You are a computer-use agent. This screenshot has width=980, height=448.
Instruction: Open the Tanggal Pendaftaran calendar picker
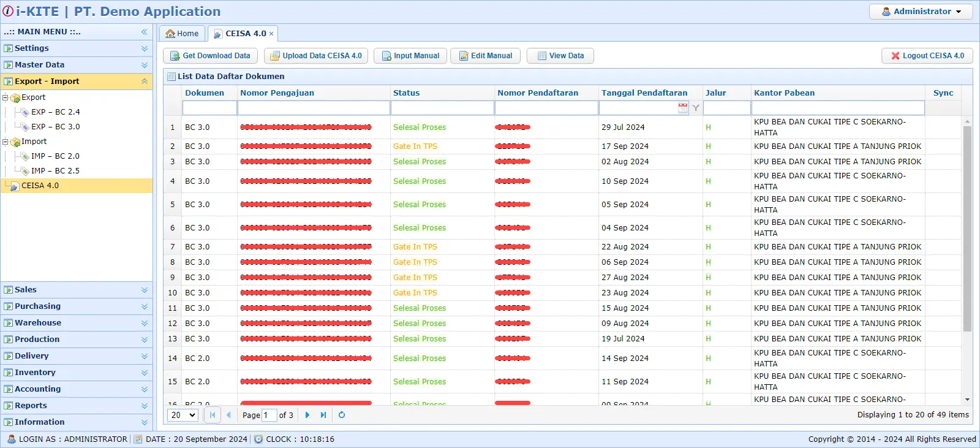pyautogui.click(x=683, y=108)
